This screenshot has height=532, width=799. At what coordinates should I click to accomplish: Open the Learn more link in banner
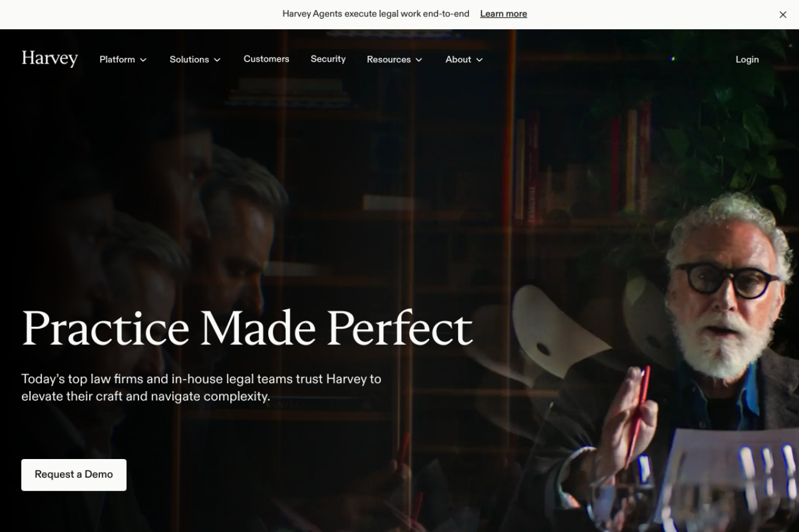coord(503,14)
